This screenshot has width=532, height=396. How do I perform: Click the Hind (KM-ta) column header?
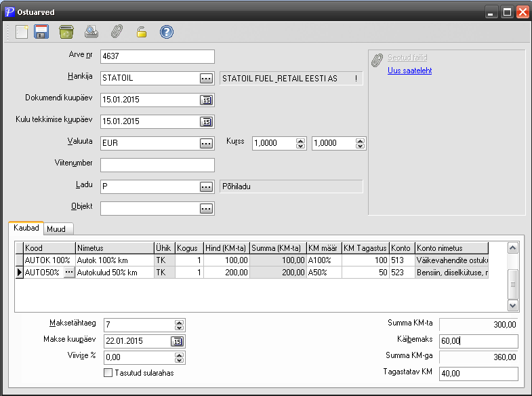[x=226, y=248]
